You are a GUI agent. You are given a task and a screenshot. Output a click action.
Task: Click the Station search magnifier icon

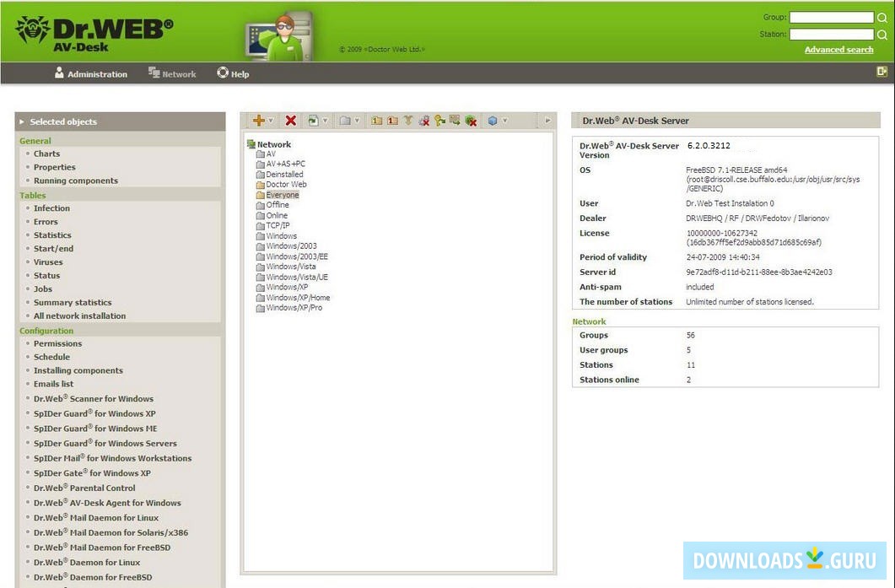point(882,35)
